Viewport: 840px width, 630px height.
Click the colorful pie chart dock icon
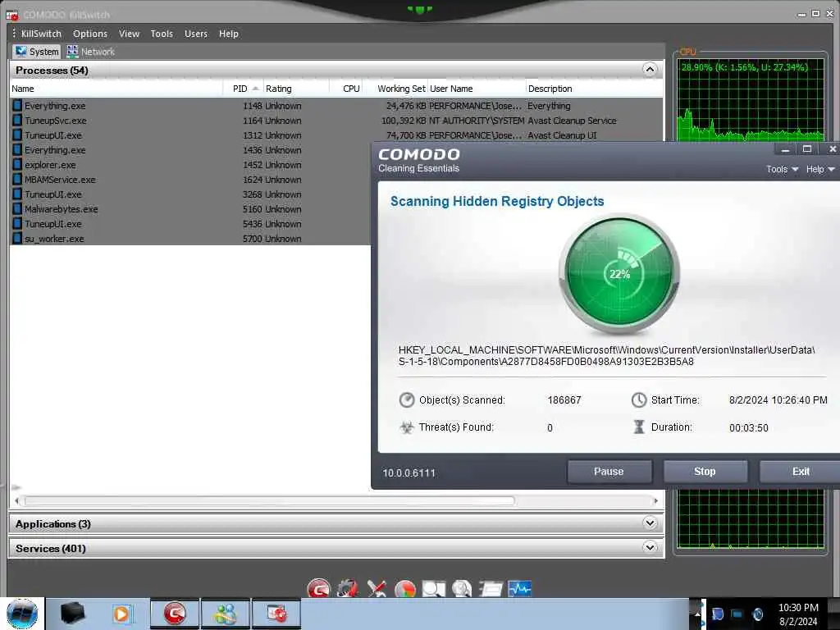click(405, 589)
